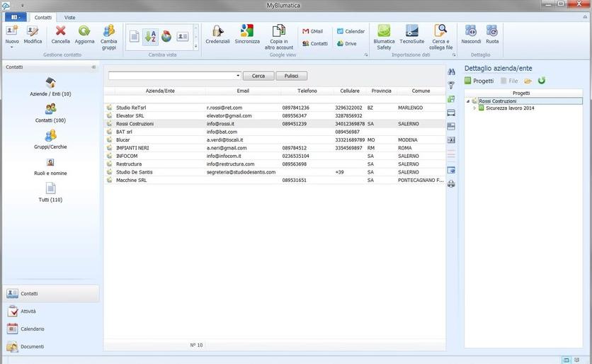Open the search combo box dropdown
592x364 pixels.
point(238,76)
